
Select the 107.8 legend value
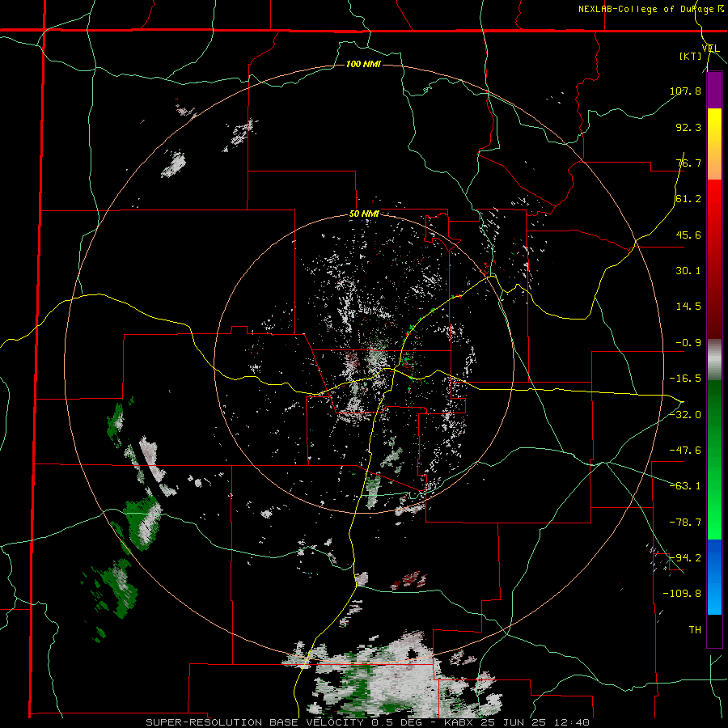(685, 91)
